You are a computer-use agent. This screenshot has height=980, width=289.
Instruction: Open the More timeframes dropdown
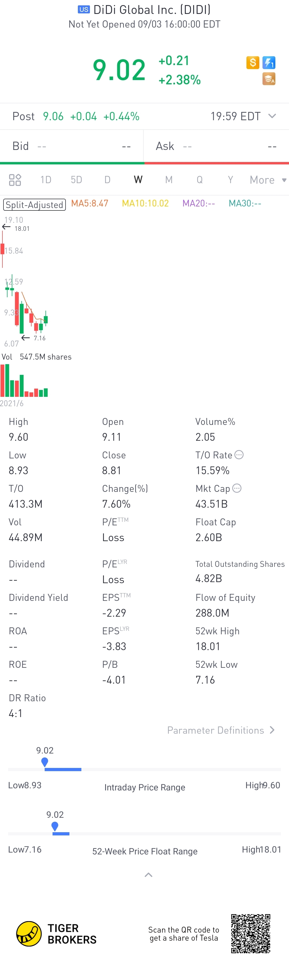pos(267,180)
